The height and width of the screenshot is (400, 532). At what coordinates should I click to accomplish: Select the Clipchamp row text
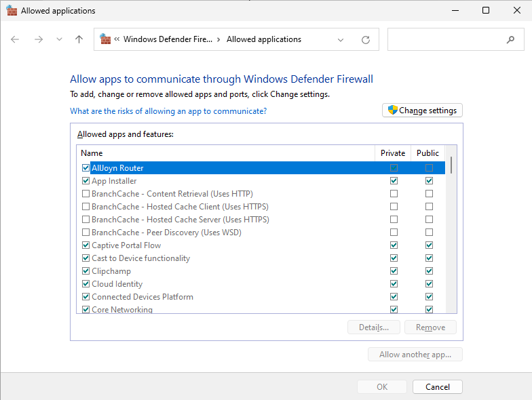(111, 271)
